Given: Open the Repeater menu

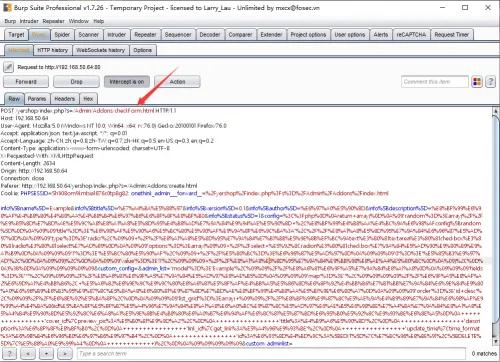Looking at the screenshot, I should 53,21.
